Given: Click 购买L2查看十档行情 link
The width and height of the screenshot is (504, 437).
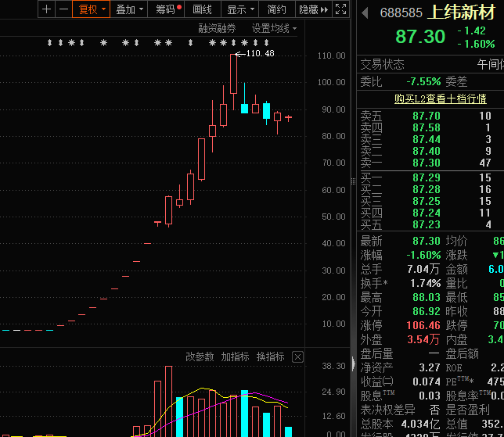Looking at the screenshot, I should (440, 99).
